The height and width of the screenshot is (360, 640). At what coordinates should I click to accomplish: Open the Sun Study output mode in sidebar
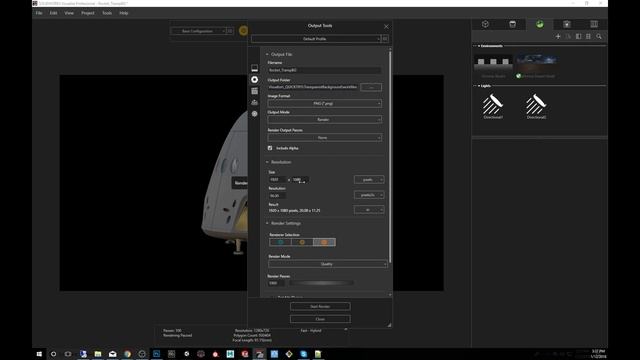[x=254, y=114]
